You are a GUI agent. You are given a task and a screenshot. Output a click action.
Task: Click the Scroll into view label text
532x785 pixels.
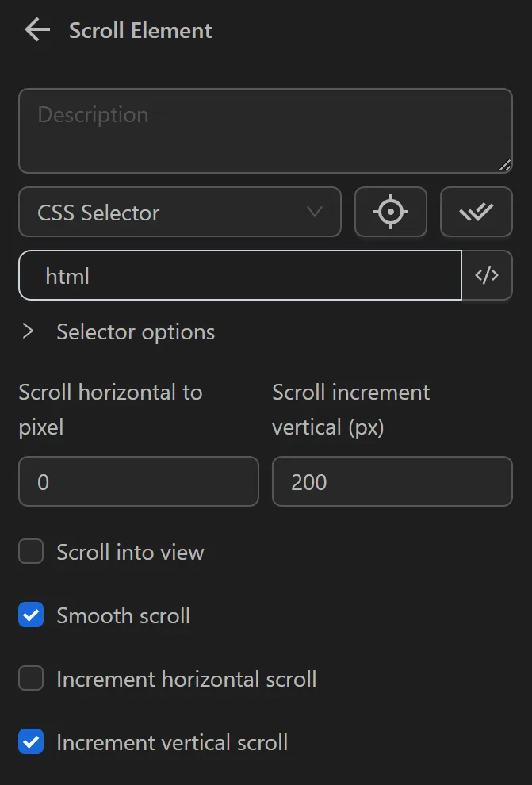(129, 551)
